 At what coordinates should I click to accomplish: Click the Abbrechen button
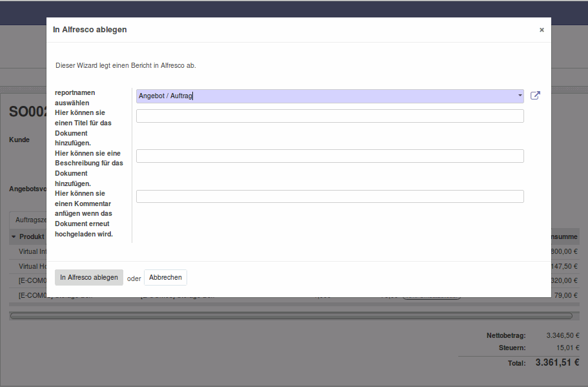tap(165, 277)
